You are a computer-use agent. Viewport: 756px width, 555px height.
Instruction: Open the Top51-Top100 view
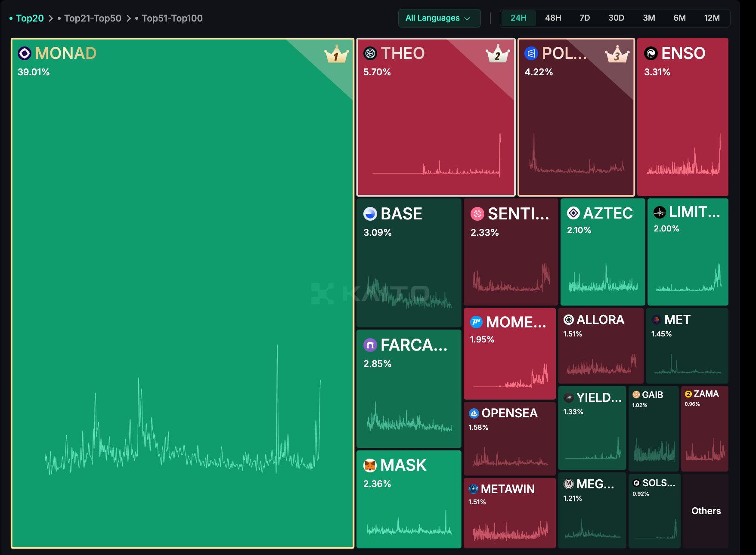point(172,18)
